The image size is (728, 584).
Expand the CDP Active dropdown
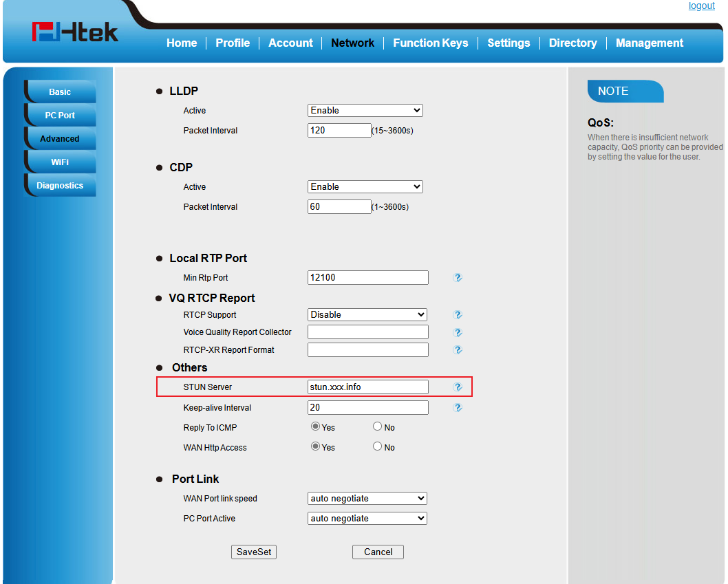coord(365,187)
